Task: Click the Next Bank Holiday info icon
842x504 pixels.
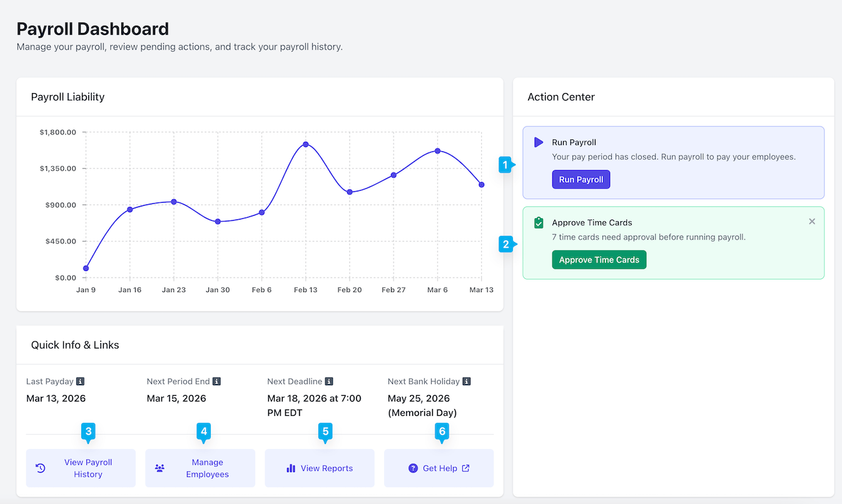Action: coord(467,381)
